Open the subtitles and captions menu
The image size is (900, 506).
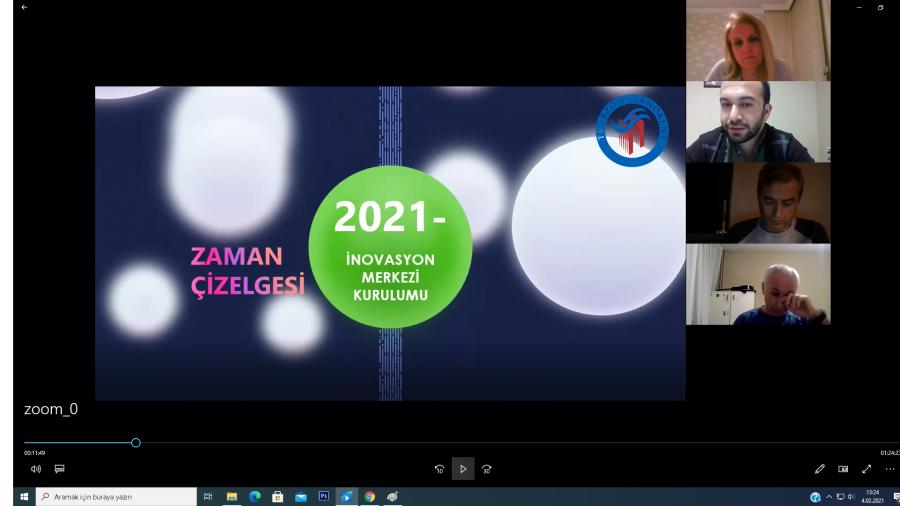59,468
